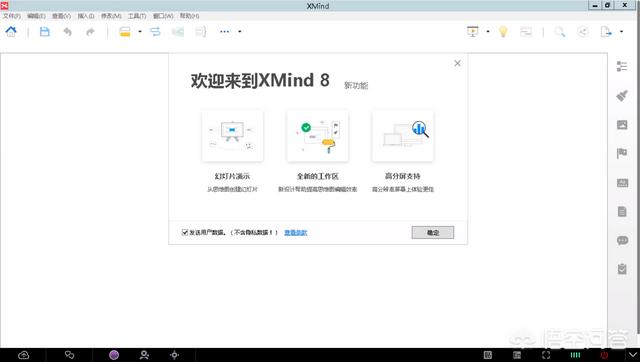The image size is (640, 362).
Task: Select the 高分屏支持 feature thumbnail
Action: pyautogui.click(x=403, y=135)
